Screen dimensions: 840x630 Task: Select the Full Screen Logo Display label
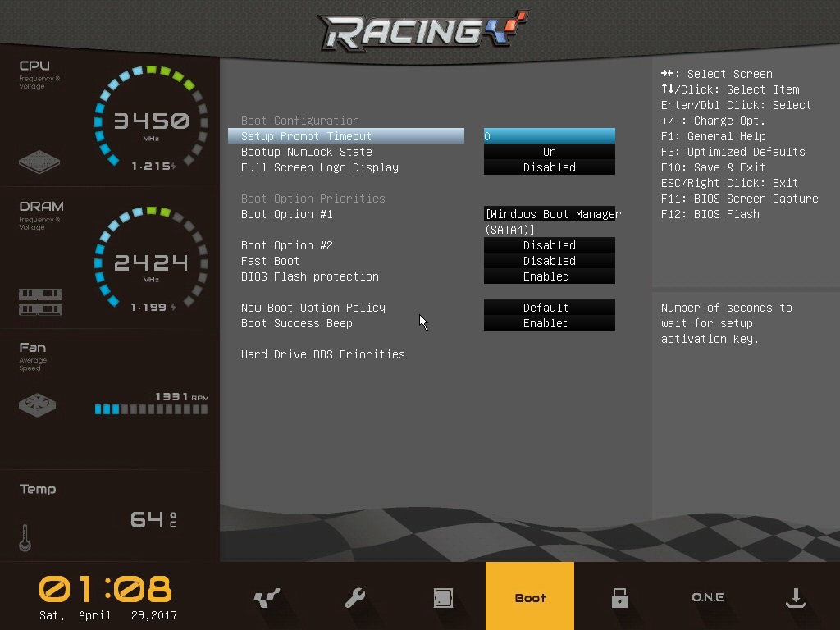[x=320, y=167]
